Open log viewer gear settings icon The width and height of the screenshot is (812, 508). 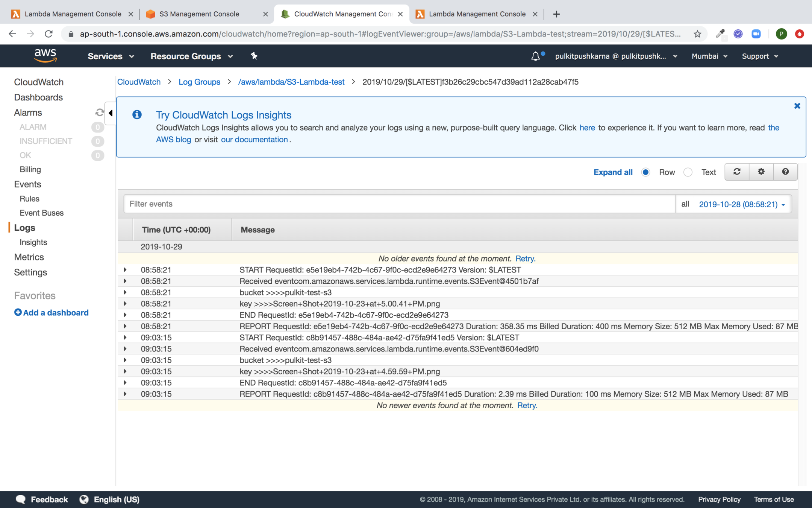pyautogui.click(x=761, y=172)
